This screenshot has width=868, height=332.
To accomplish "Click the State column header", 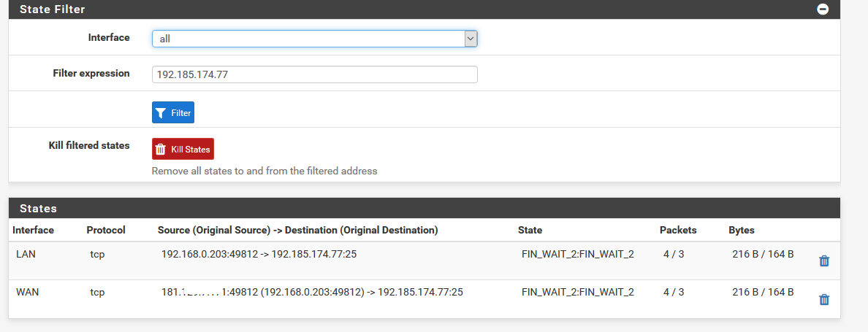I will [x=530, y=231].
